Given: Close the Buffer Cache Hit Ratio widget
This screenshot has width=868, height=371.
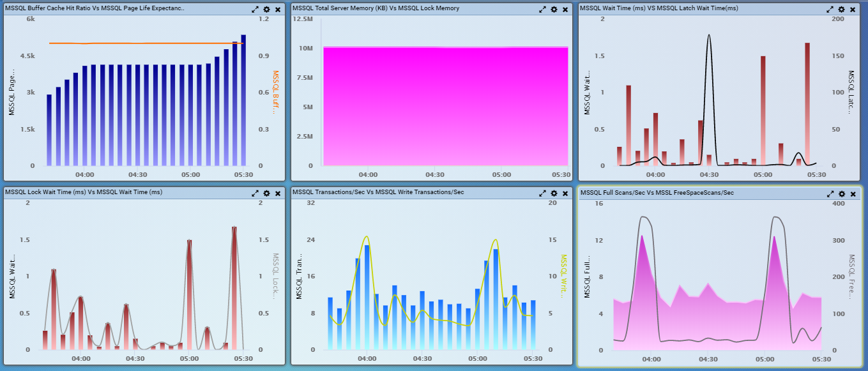Looking at the screenshot, I should coord(277,10).
